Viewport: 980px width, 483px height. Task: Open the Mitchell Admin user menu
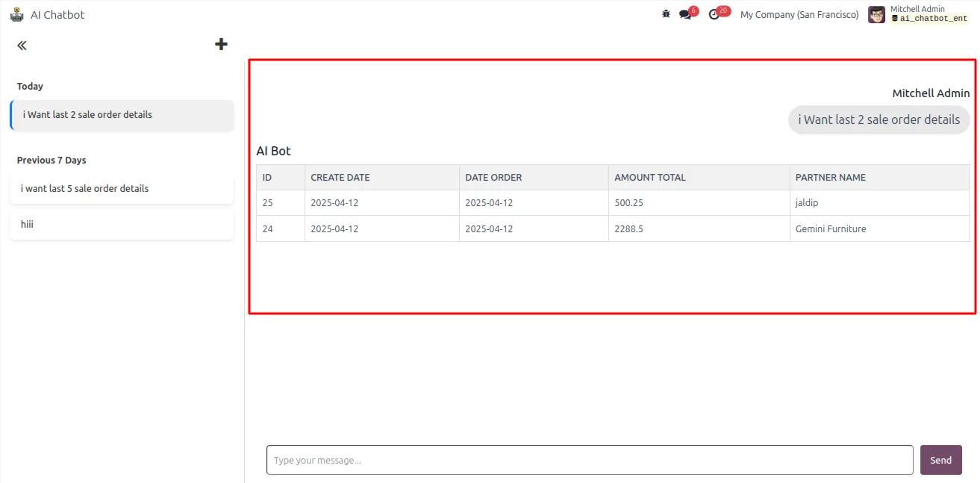(x=919, y=14)
